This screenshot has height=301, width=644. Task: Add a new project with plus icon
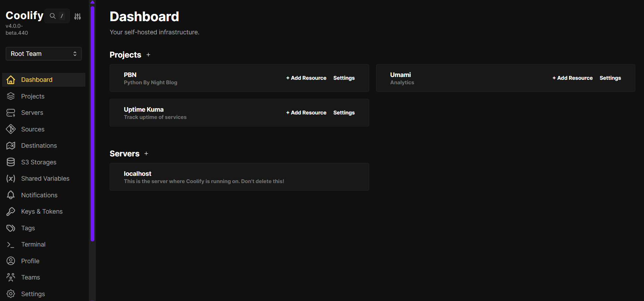click(148, 55)
